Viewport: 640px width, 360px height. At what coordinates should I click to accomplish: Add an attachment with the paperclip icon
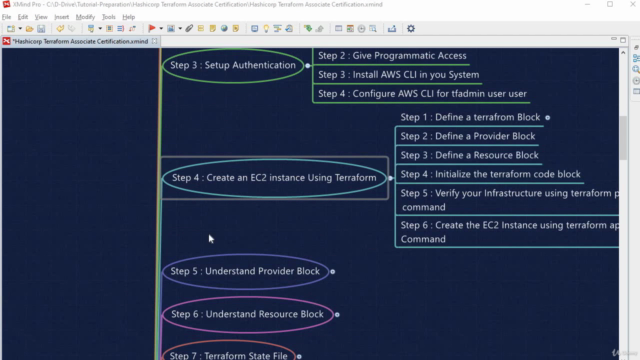pyautogui.click(x=189, y=29)
